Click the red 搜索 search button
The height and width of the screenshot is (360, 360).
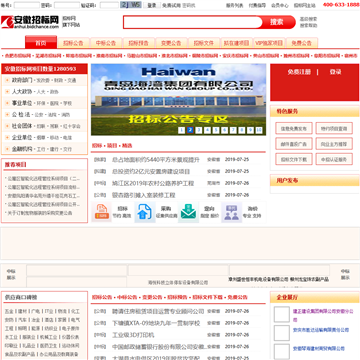(x=277, y=22)
